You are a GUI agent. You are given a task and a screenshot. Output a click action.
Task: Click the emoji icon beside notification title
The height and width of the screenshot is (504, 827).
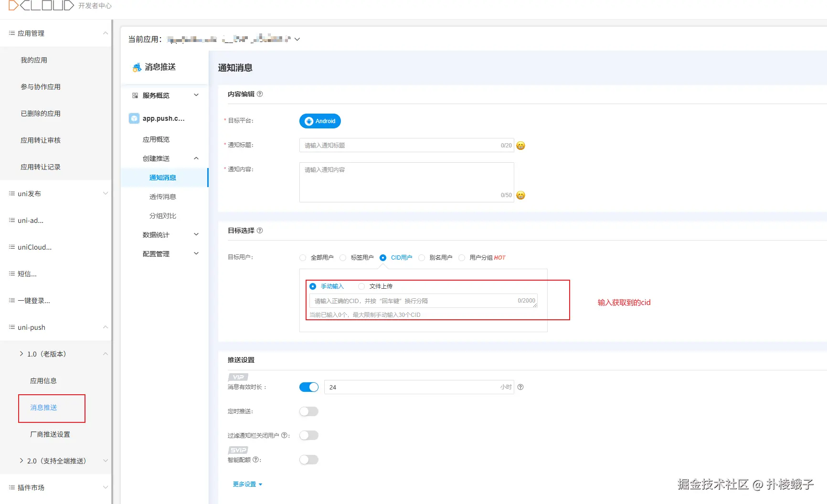point(520,146)
